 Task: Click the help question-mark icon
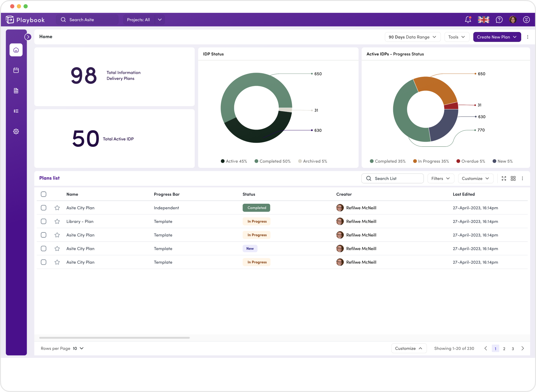[499, 20]
